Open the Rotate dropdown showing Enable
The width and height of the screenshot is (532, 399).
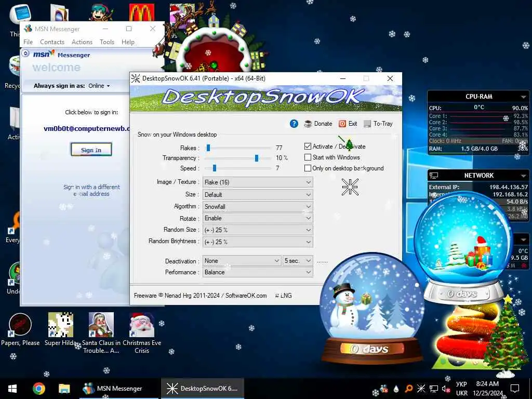point(258,218)
